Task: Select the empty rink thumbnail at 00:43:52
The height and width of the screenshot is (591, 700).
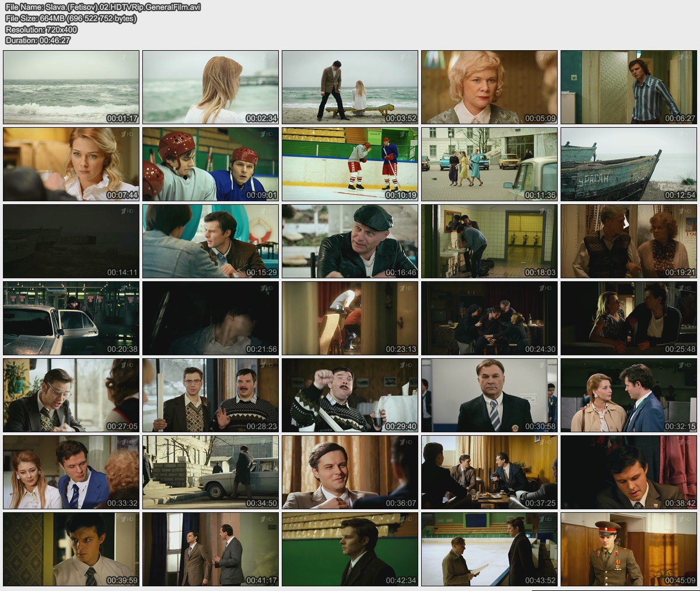Action: (489, 549)
